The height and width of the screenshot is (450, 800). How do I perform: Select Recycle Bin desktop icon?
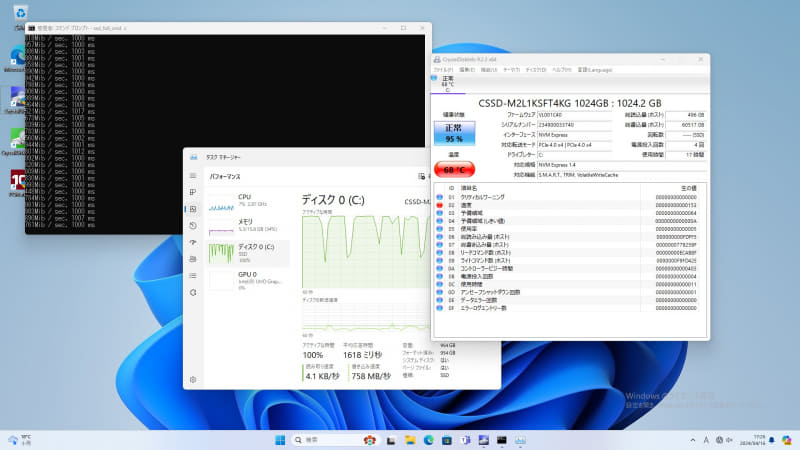[x=20, y=17]
